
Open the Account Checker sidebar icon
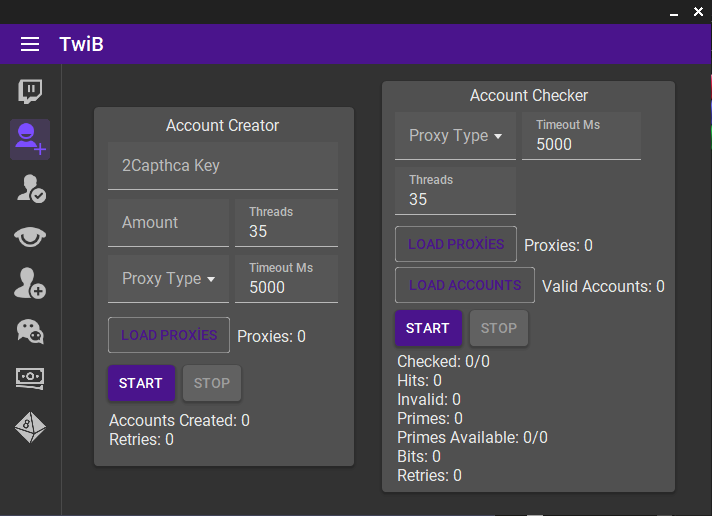(30, 189)
